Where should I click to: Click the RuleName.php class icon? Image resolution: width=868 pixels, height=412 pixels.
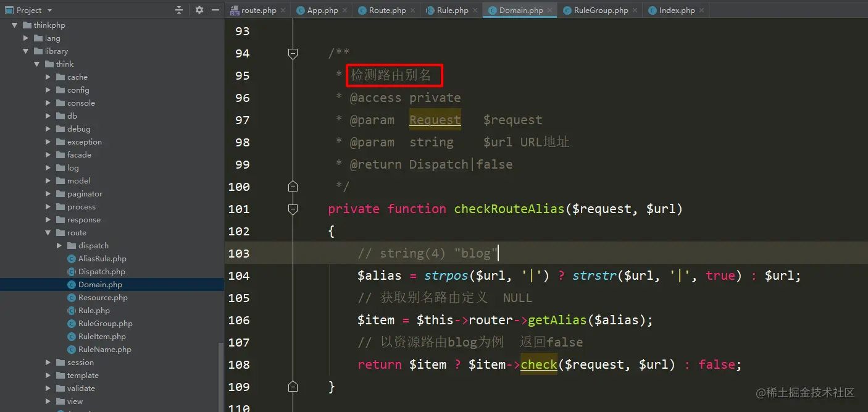(x=72, y=350)
